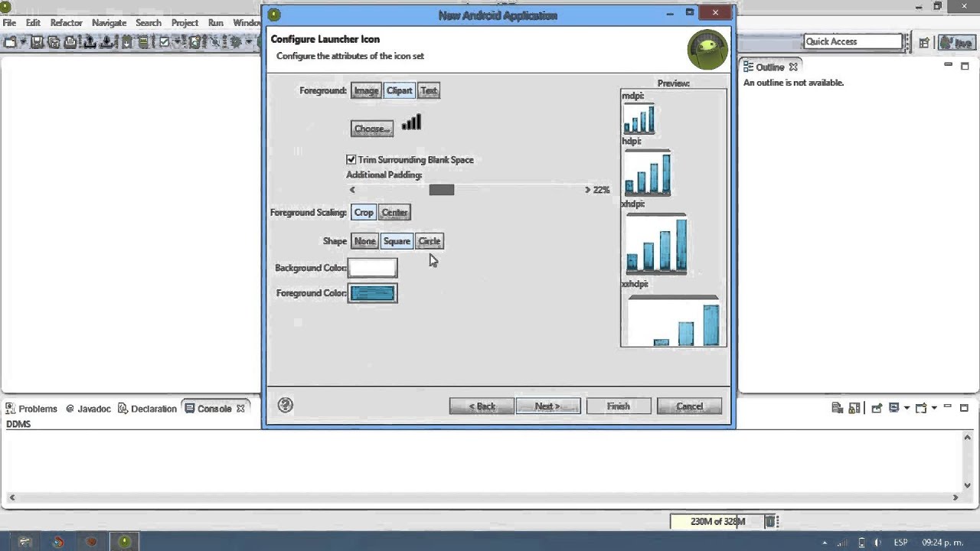
Task: Click the Cancel button
Action: coord(689,406)
